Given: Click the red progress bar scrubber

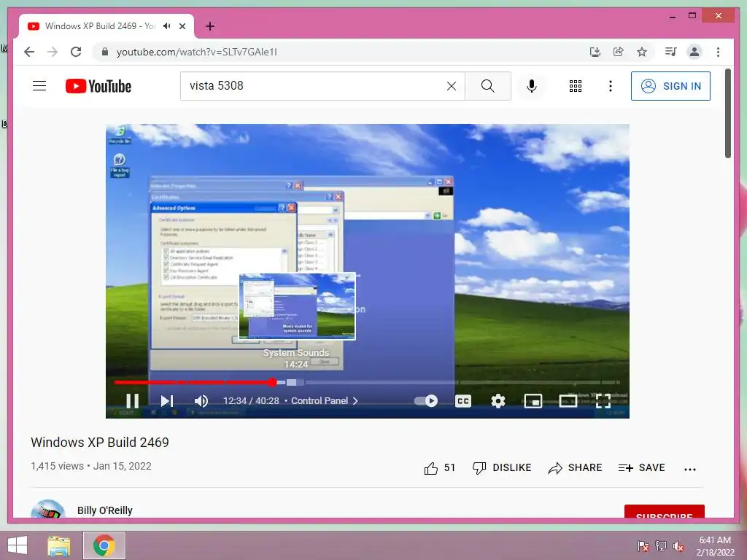Looking at the screenshot, I should coord(272,382).
